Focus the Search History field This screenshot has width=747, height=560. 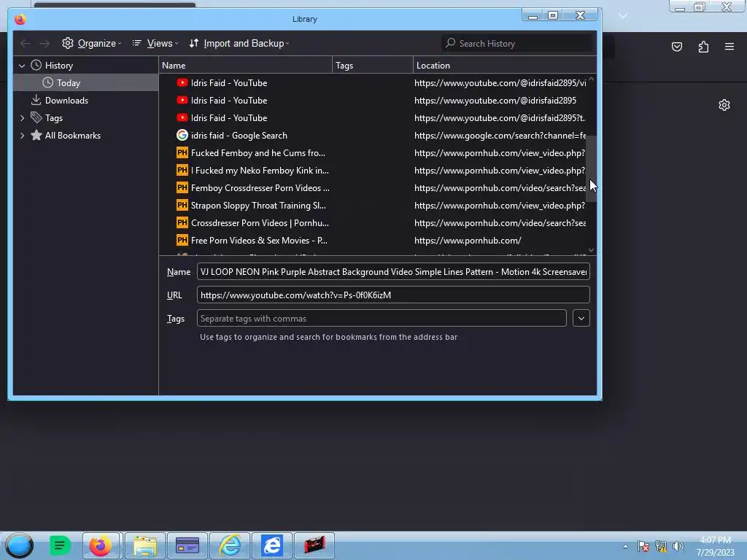[x=517, y=43]
